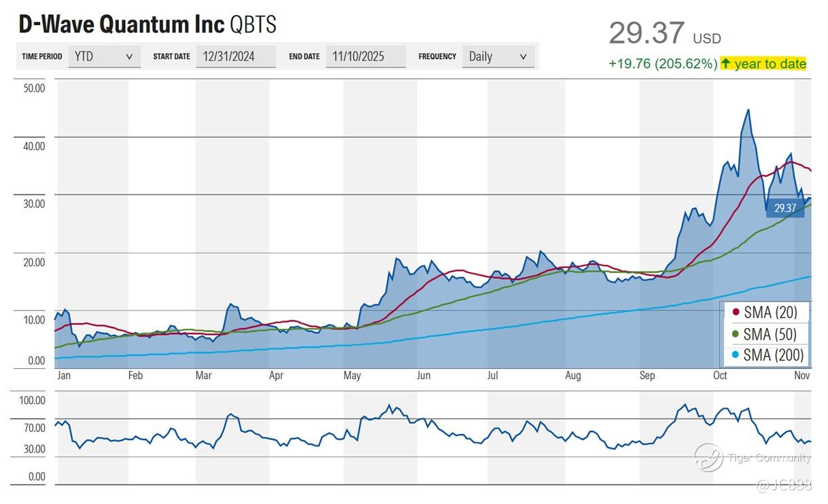Click the QBTS ticker symbol
Image resolution: width=828 pixels, height=504 pixels.
(254, 24)
